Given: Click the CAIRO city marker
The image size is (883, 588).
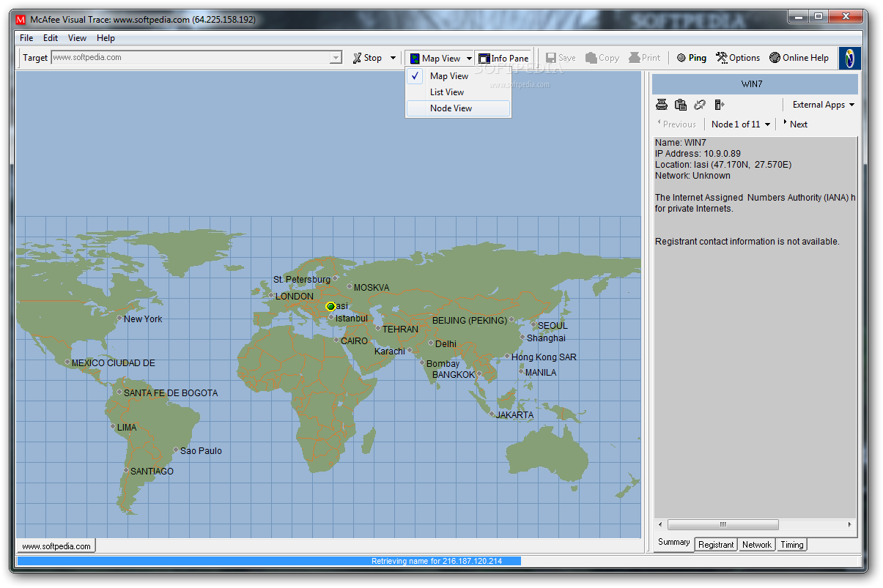Looking at the screenshot, I should click(336, 340).
